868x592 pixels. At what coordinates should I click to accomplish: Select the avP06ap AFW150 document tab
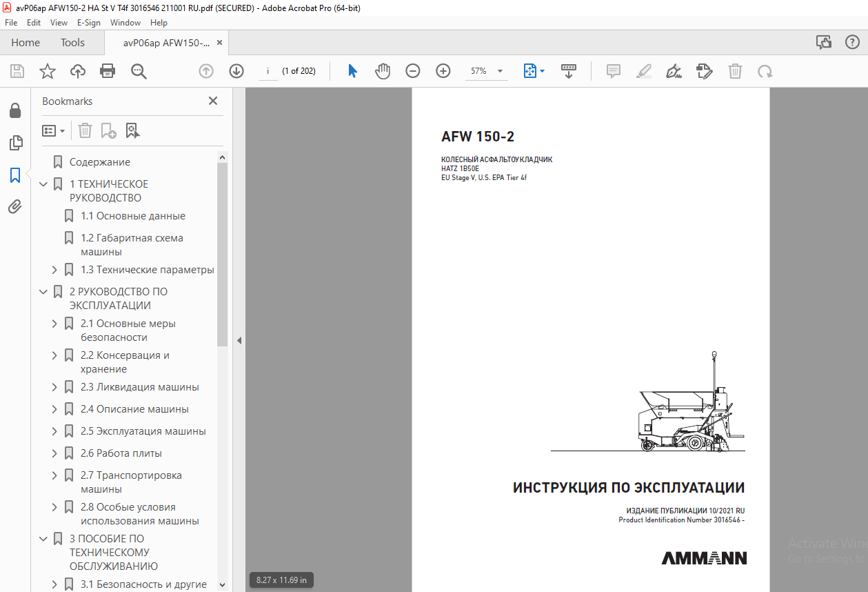[166, 43]
